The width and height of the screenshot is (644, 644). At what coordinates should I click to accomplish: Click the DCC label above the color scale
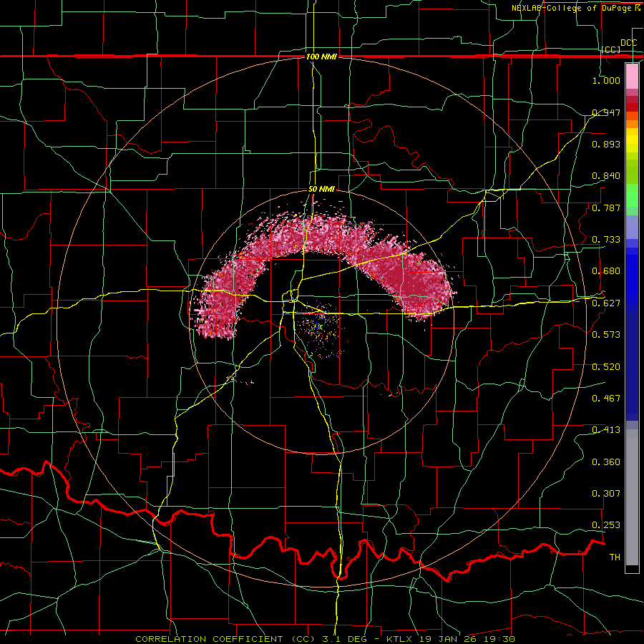628,43
